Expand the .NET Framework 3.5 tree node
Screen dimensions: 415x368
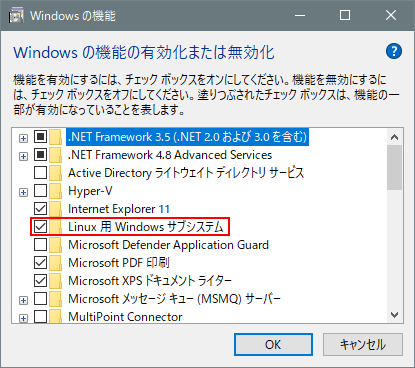pyautogui.click(x=23, y=138)
